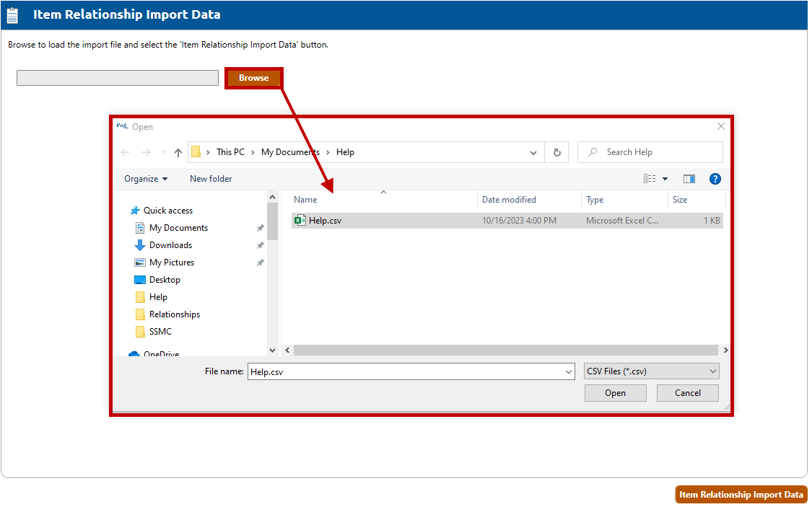Click the Item Relationship Import Data button
The width and height of the screenshot is (812, 507).
741,495
